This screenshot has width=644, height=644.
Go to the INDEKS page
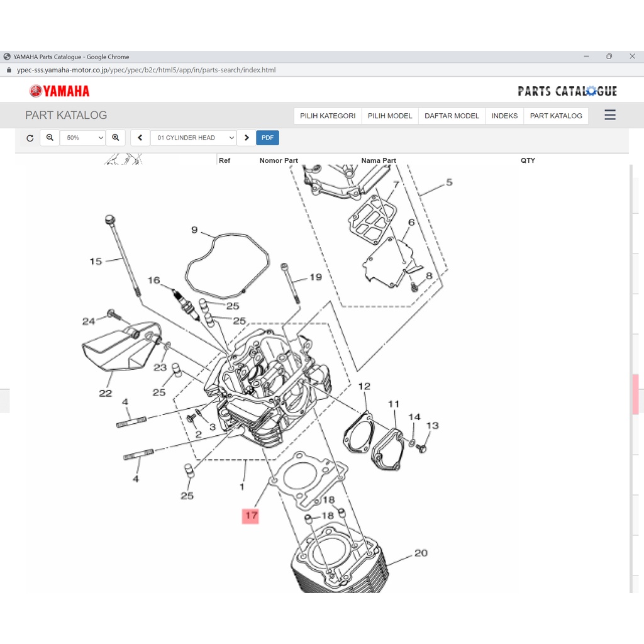click(x=504, y=116)
